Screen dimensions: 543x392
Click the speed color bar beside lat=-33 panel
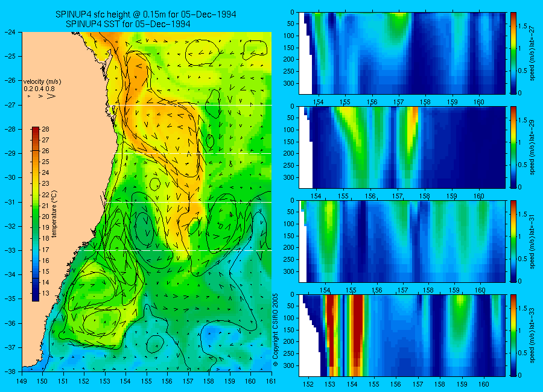coord(513,335)
